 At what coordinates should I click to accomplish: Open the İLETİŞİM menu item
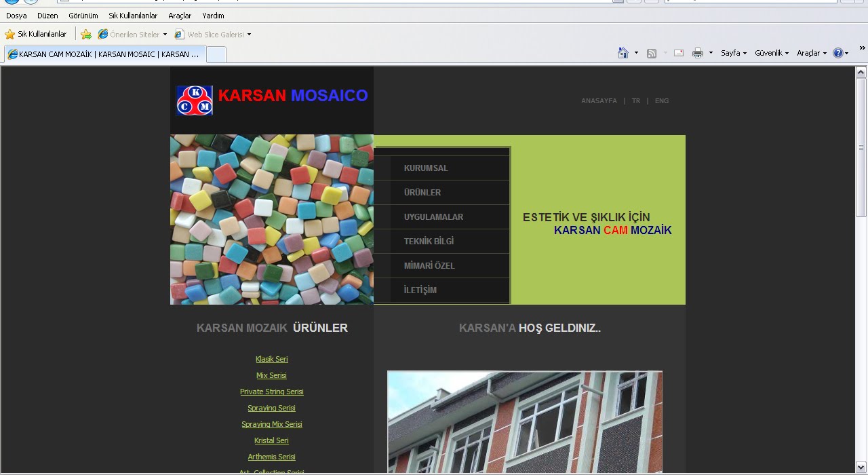441,290
